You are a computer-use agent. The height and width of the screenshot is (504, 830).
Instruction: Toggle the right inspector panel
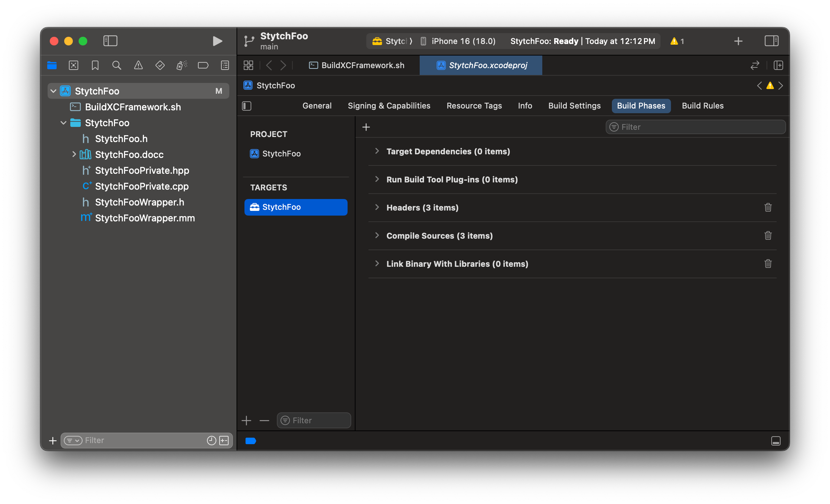[771, 41]
